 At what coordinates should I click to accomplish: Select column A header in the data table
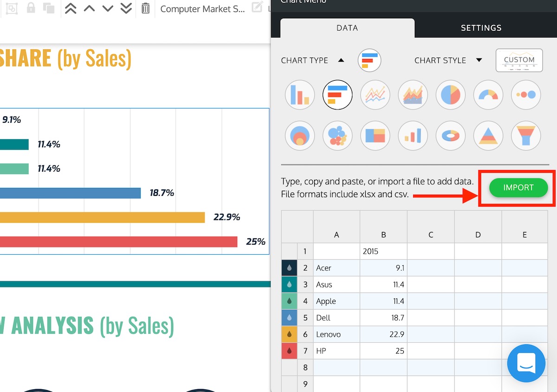(x=337, y=227)
